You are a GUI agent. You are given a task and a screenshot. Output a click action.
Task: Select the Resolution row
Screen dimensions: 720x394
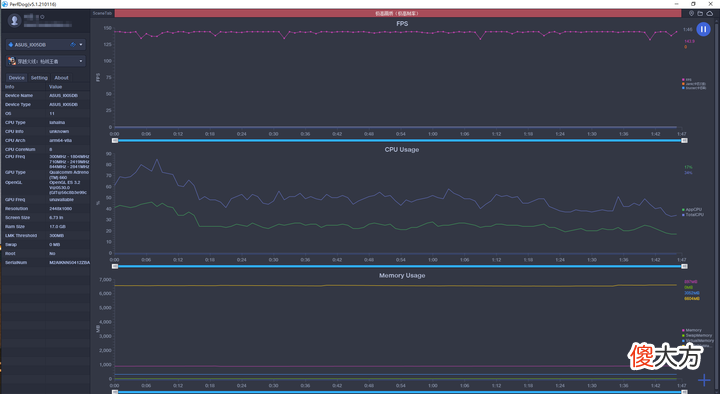46,208
